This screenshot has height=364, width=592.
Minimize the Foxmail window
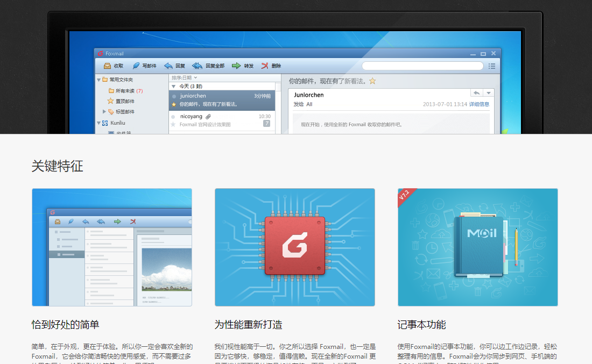coord(473,54)
